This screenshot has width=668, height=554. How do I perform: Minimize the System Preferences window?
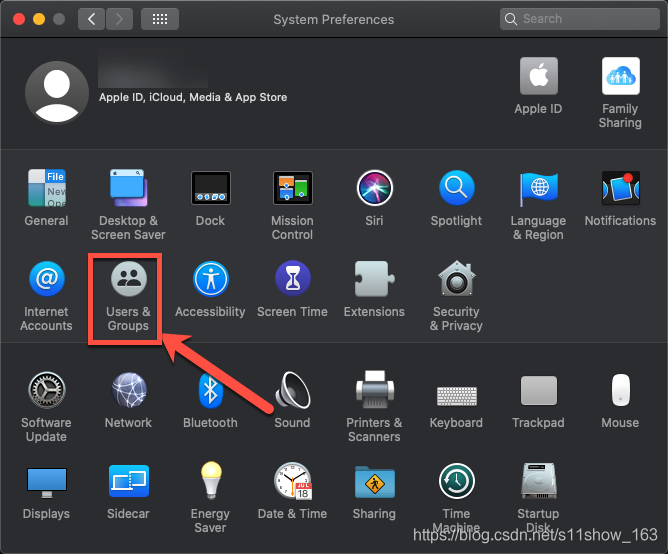pyautogui.click(x=39, y=19)
